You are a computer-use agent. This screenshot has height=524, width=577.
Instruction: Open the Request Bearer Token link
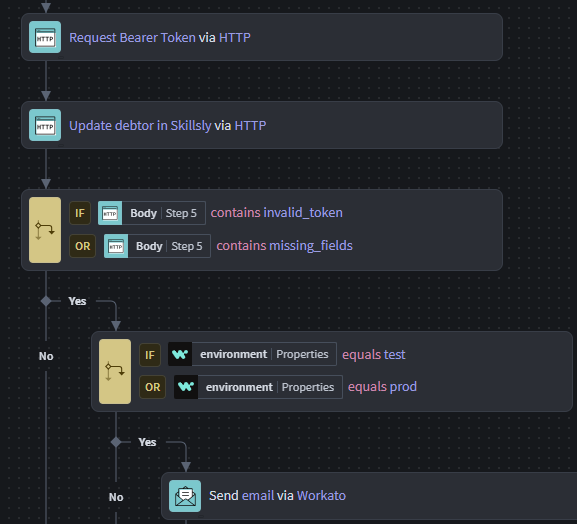[132, 38]
